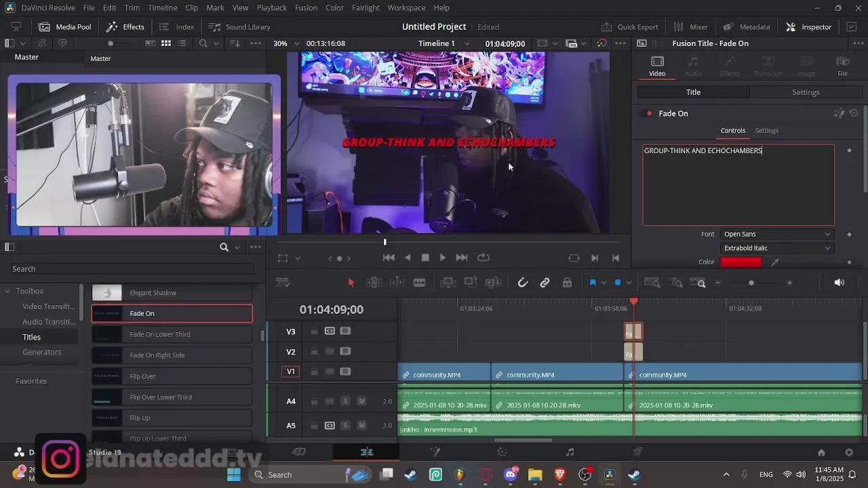868x488 pixels.
Task: Click the Home project manager icon
Action: tap(821, 452)
